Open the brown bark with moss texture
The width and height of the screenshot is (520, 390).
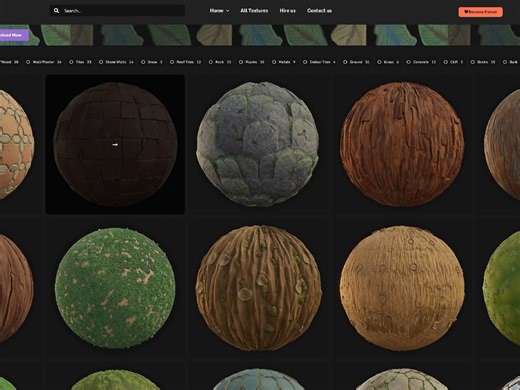tap(258, 288)
